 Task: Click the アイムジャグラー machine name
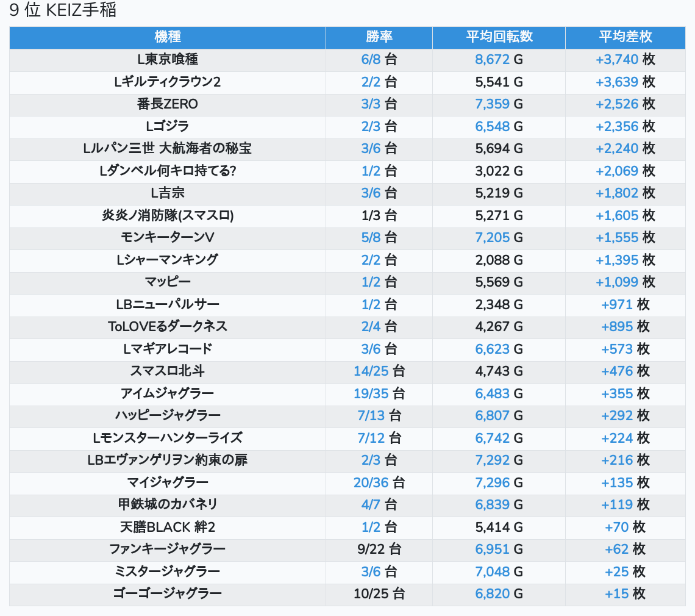[x=168, y=394]
